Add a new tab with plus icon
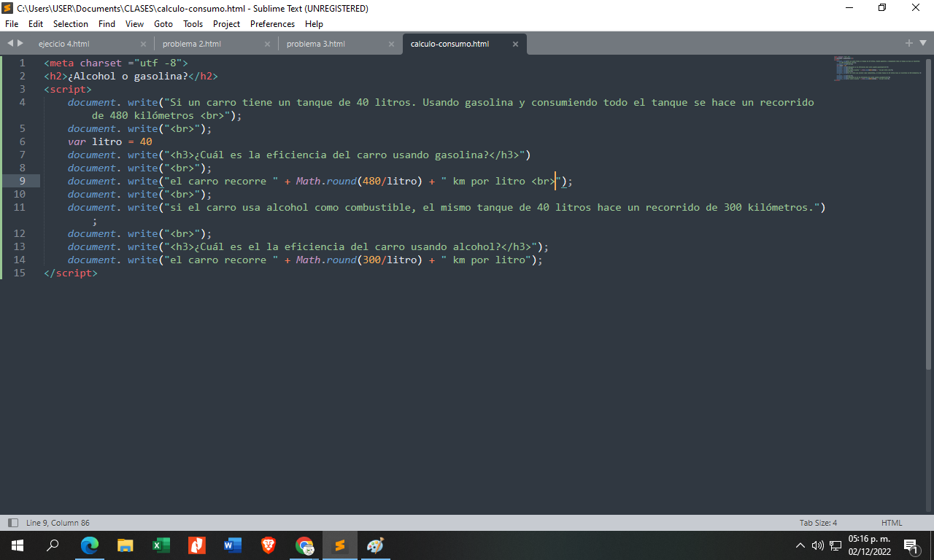The image size is (934, 560). coord(909,43)
